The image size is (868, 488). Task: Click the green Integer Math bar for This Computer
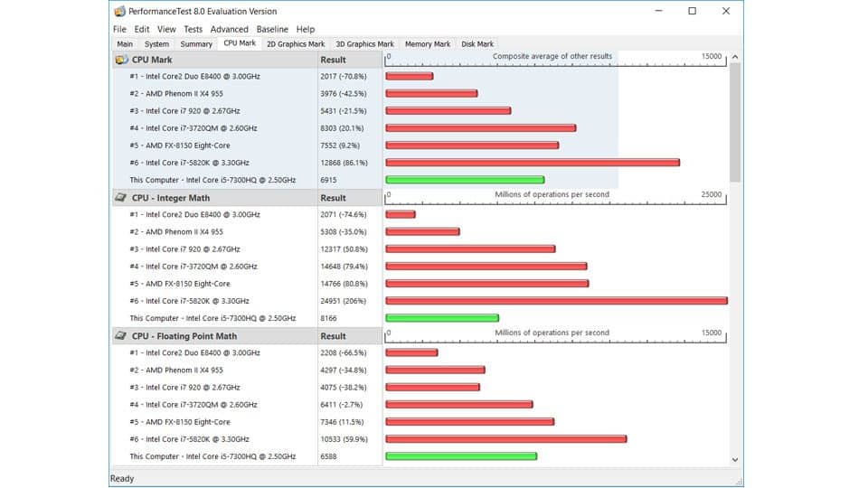point(442,318)
